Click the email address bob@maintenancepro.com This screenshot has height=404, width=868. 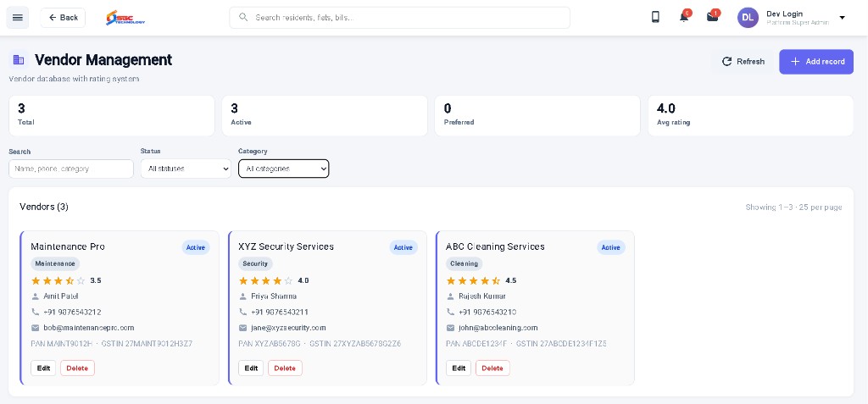tap(88, 328)
